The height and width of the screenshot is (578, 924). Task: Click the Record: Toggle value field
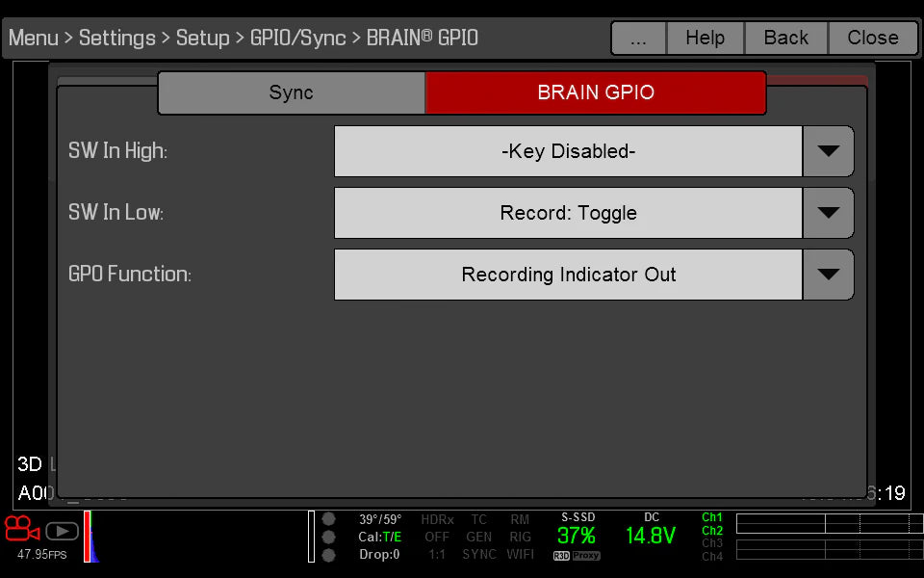pos(568,213)
